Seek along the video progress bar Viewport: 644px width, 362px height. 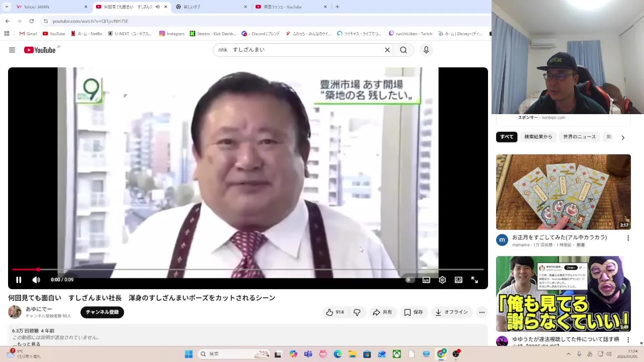[248, 269]
